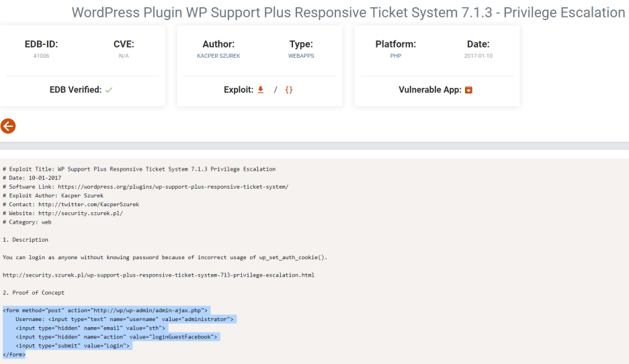Click the 'Type:' heading
This screenshot has height=364, width=629.
tap(301, 44)
